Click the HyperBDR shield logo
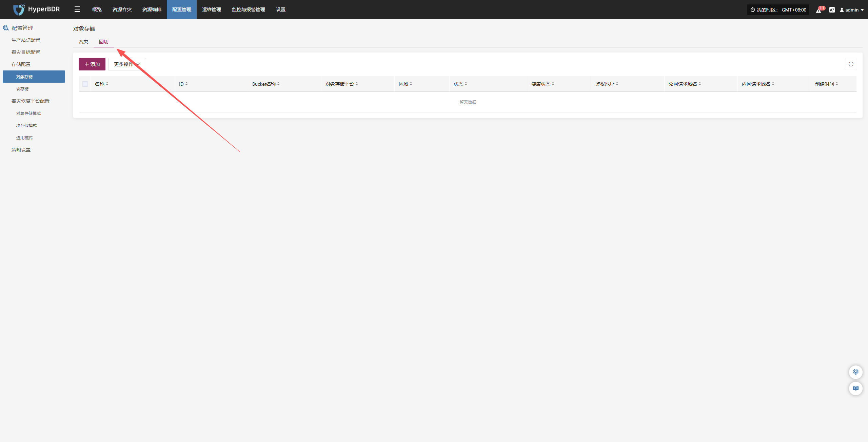Screen dimensions: 868x442 point(19,9)
